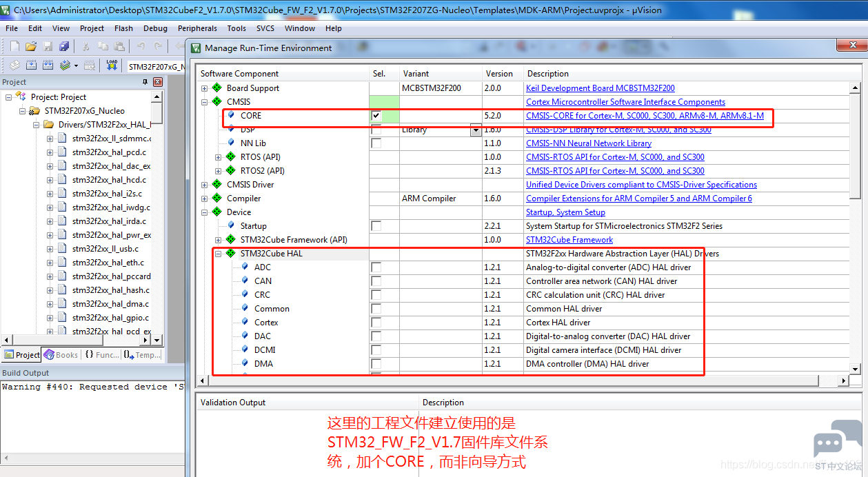Open the Debug menu
This screenshot has width=868, height=477.
click(x=155, y=28)
